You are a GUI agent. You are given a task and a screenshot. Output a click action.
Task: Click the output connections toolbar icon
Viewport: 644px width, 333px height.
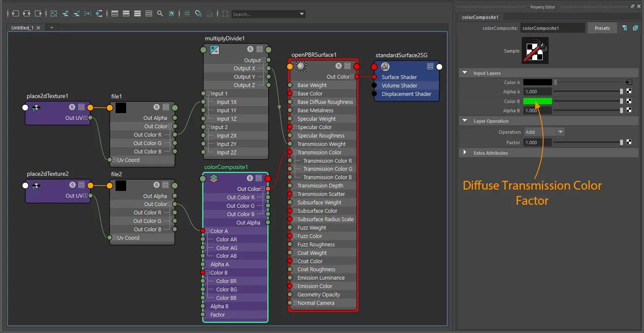click(x=38, y=14)
